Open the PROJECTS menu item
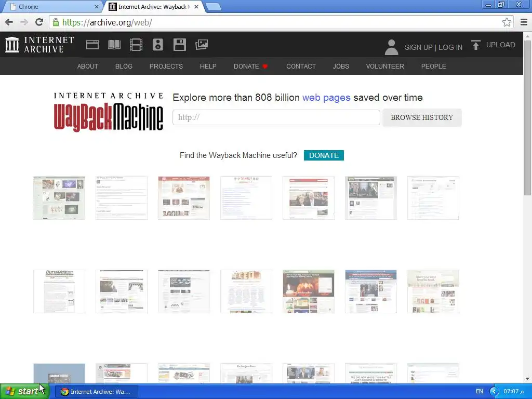Viewport: 532px width, 399px height. (x=166, y=66)
